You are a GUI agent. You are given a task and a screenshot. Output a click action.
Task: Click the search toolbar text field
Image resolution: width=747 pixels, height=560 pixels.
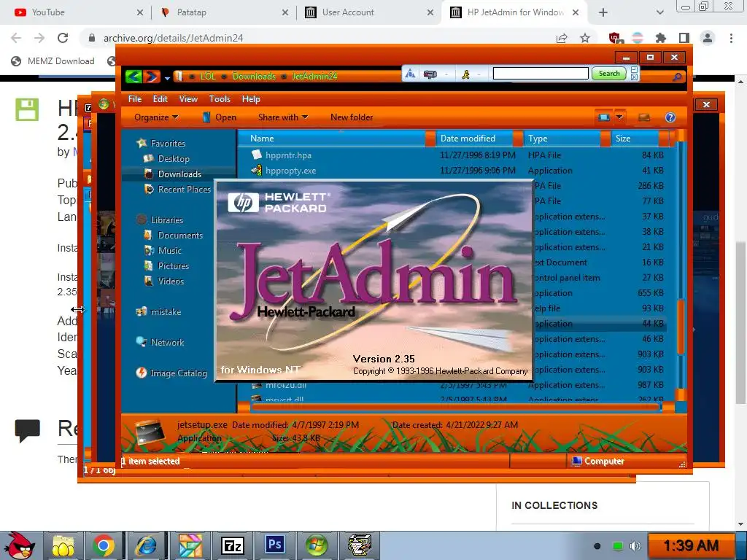coord(541,74)
